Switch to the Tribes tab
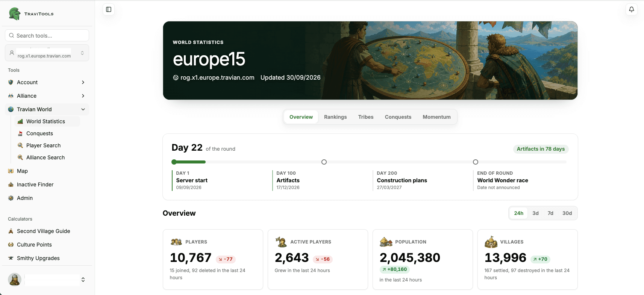The width and height of the screenshot is (644, 295). [366, 117]
